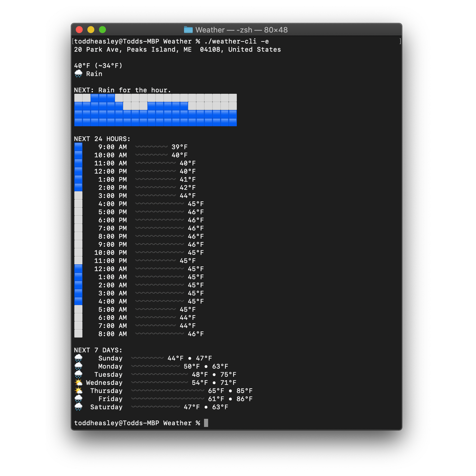Click the '5:00 PM' time label
Screen dimensions: 476x476
click(x=112, y=212)
